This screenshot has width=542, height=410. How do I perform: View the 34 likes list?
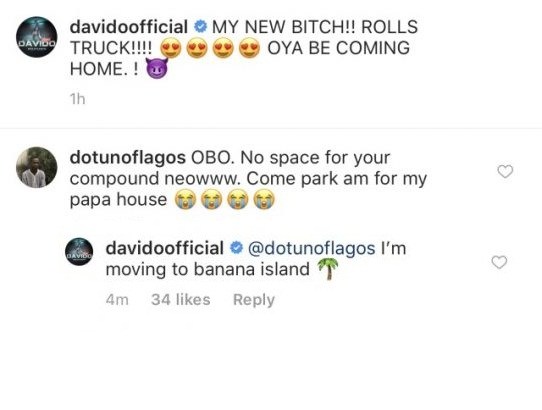181,299
